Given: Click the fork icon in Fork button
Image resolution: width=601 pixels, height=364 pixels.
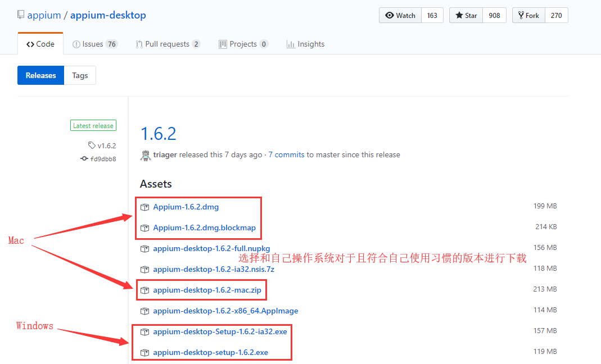Looking at the screenshot, I should [x=521, y=15].
